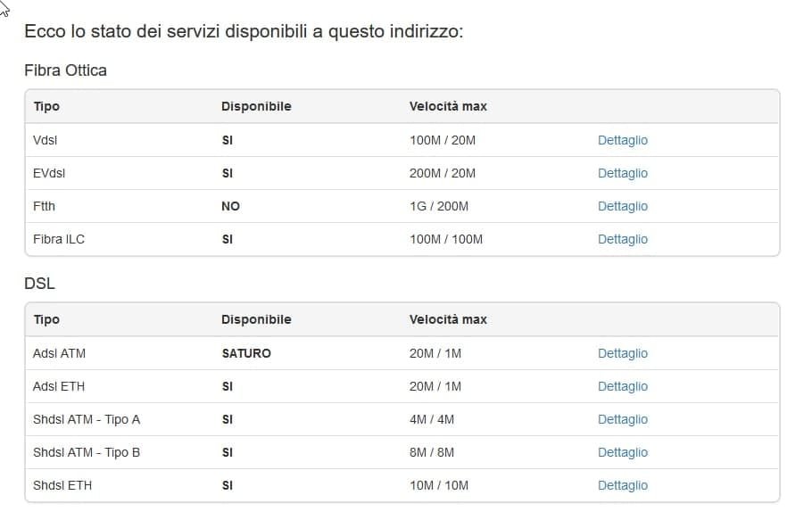Click Disponibile header in Fibra Ottica table
The width and height of the screenshot is (812, 520).
(x=256, y=106)
